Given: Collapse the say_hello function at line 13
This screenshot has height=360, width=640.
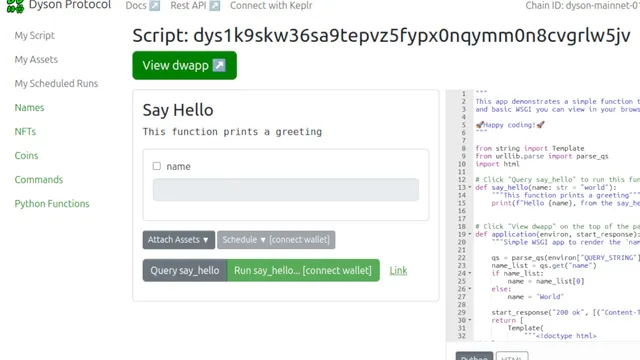Looking at the screenshot, I should (470, 187).
